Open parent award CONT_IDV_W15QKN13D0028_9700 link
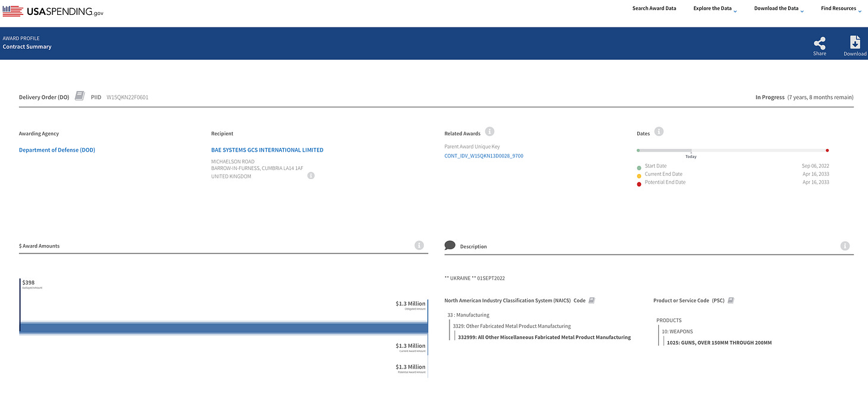The height and width of the screenshot is (393, 868). (484, 156)
